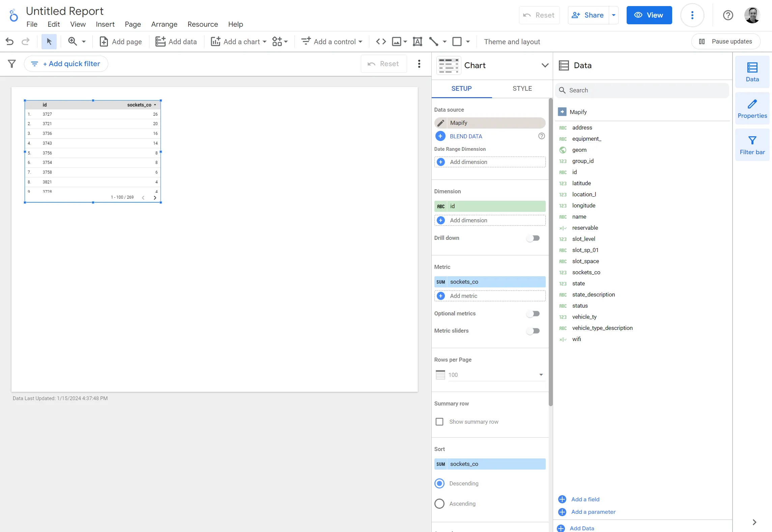Open the Insert menu
The image size is (772, 532).
coord(105,24)
